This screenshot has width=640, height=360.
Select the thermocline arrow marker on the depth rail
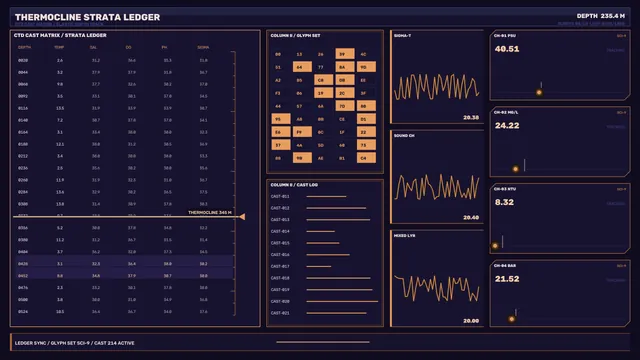[x=242, y=217]
